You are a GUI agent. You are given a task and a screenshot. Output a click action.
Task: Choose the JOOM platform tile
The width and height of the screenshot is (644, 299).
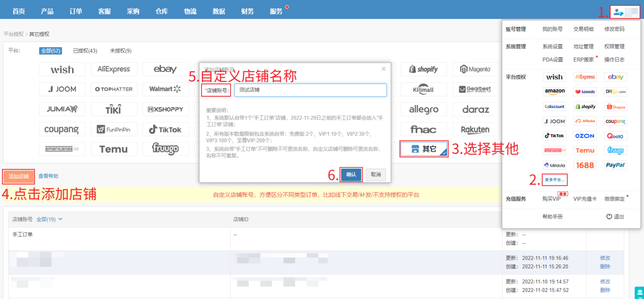coord(62,89)
